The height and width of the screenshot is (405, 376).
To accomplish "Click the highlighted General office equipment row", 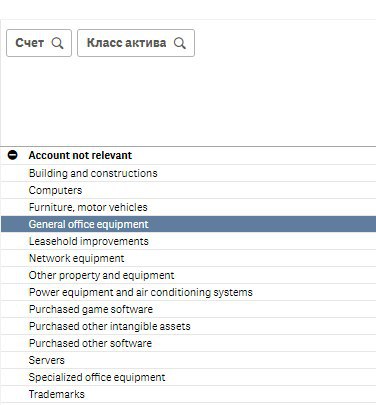I will click(188, 224).
